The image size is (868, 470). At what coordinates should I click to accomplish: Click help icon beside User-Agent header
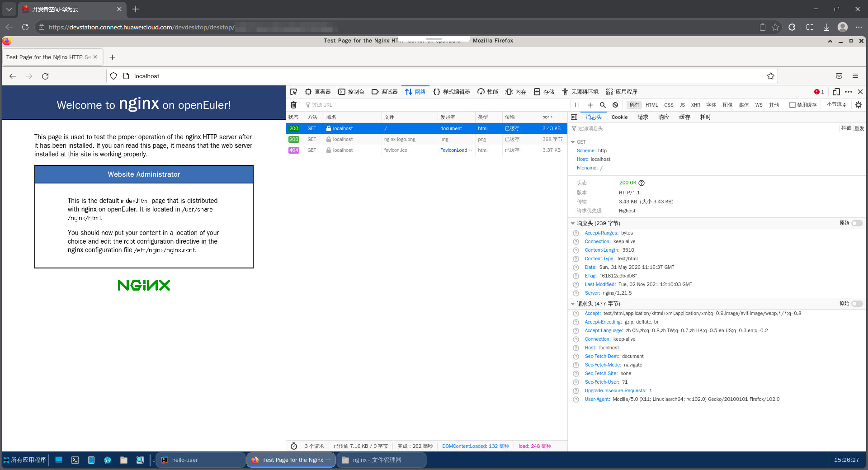(576, 399)
